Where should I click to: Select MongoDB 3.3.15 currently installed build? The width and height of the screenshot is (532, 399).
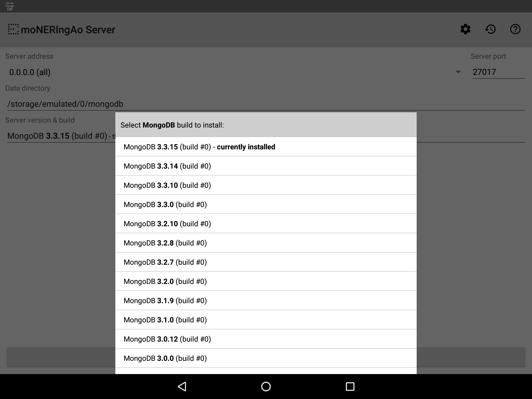pyautogui.click(x=266, y=147)
